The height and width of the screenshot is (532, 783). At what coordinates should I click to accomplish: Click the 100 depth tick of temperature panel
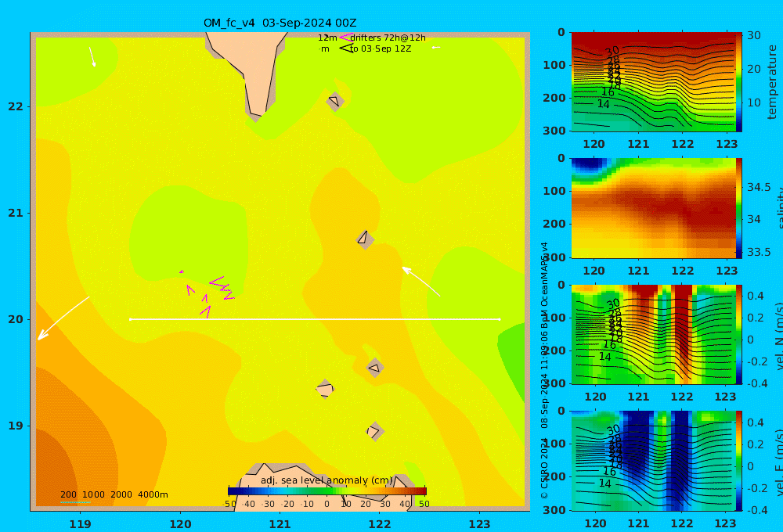pyautogui.click(x=554, y=65)
